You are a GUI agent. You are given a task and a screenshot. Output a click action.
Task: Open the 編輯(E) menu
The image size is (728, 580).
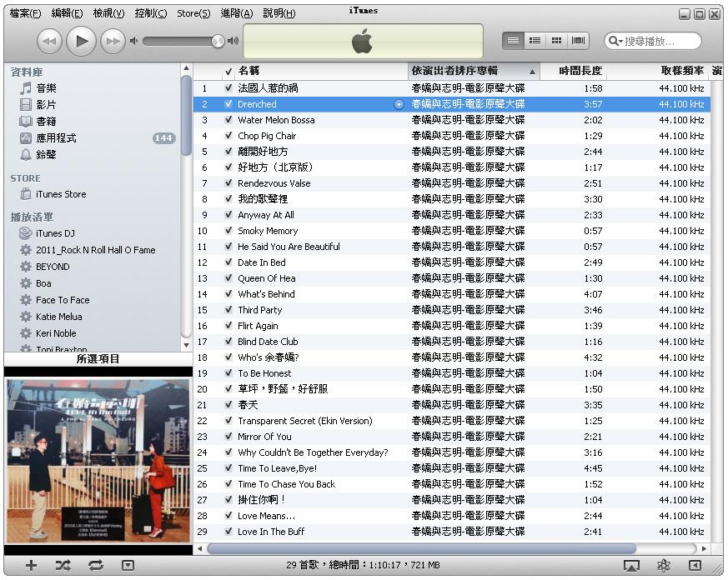tap(67, 13)
